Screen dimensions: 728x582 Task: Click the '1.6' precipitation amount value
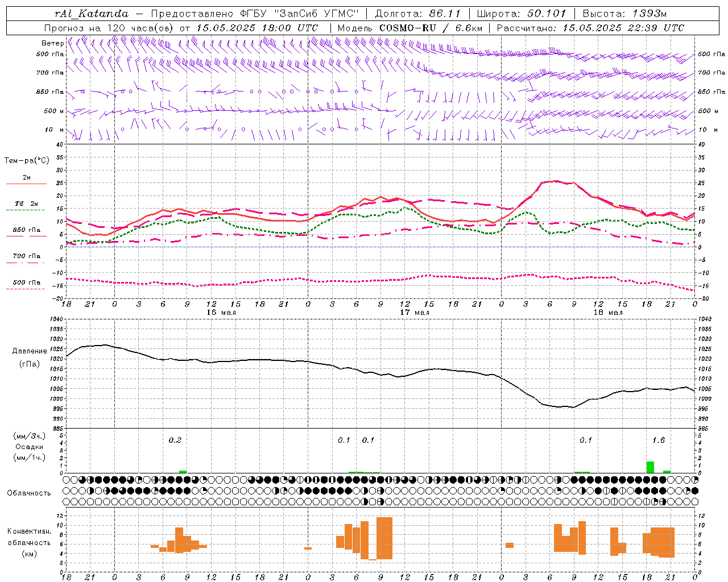tap(659, 440)
